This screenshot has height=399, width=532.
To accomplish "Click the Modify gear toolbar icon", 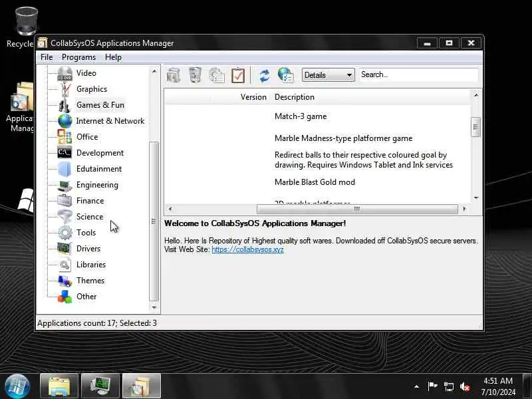I will coord(217,75).
